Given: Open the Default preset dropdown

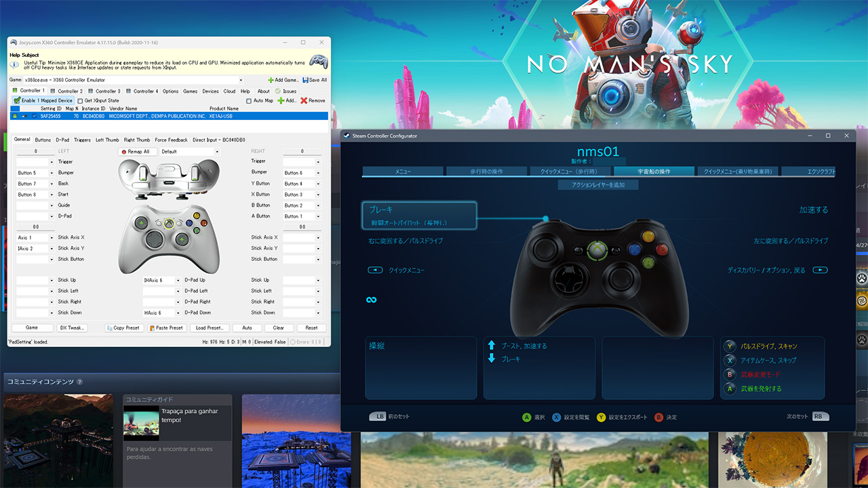Looking at the screenshot, I should 217,152.
